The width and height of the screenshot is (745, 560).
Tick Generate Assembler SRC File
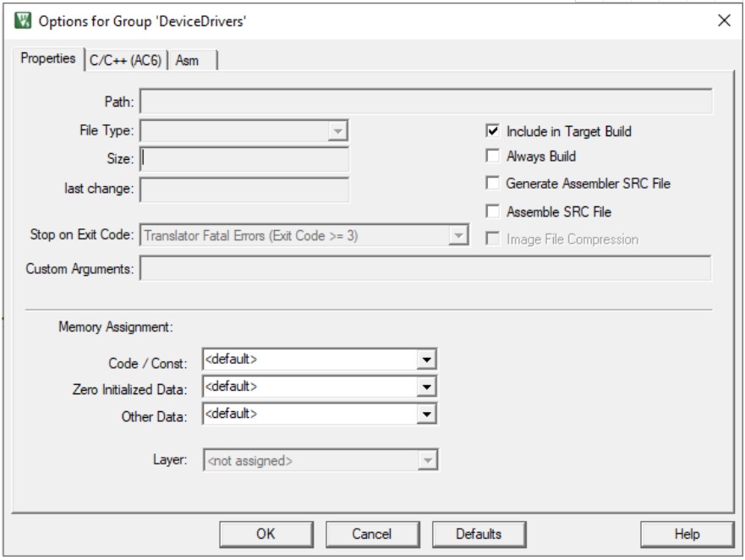pos(493,183)
